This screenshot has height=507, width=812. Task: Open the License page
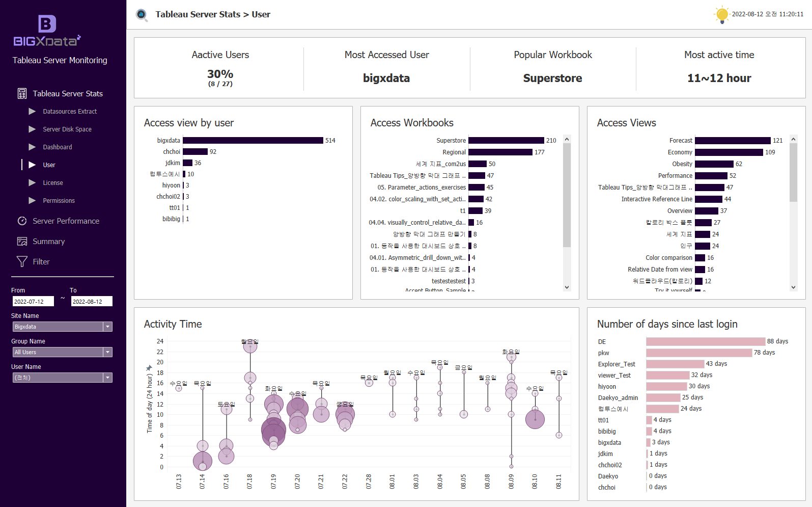[53, 182]
